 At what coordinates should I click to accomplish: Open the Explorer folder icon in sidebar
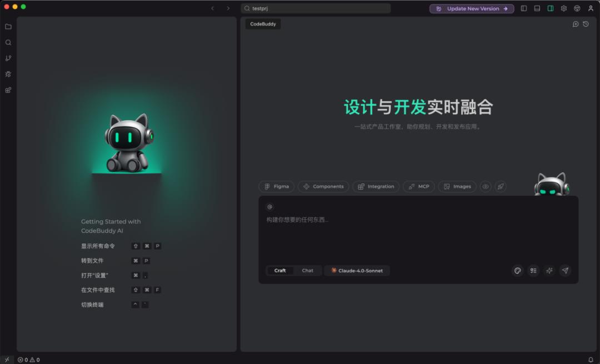(8, 27)
